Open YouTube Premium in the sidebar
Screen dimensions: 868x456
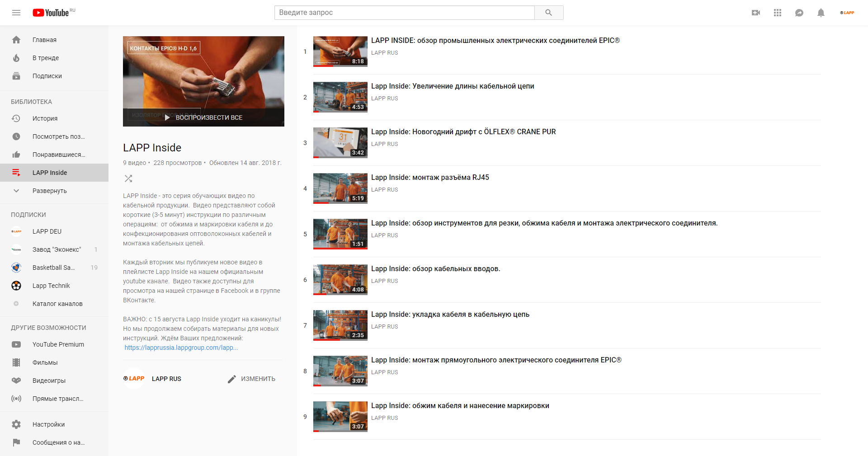(x=54, y=344)
